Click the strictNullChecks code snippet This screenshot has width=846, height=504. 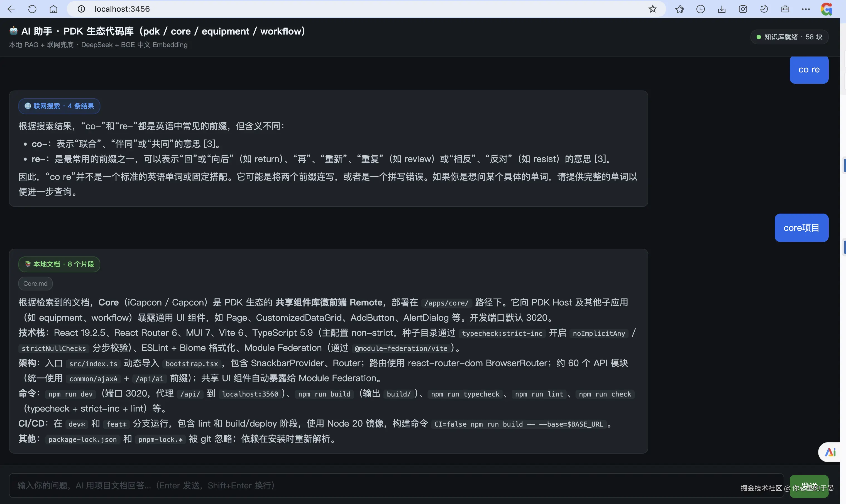pos(54,348)
